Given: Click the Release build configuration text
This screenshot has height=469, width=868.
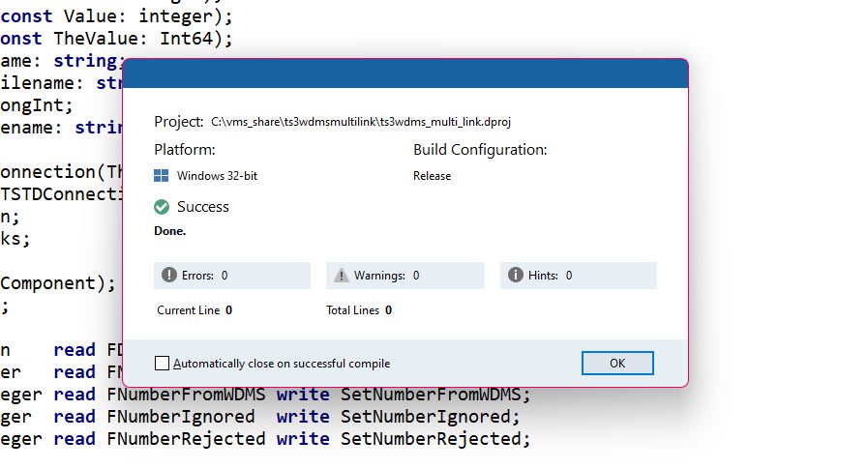Looking at the screenshot, I should click(432, 176).
